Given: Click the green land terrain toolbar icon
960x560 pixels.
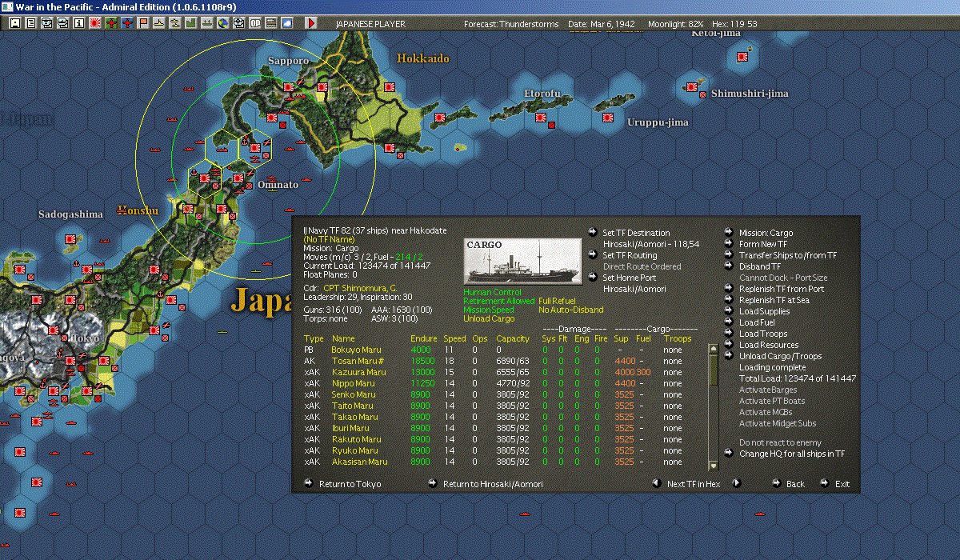Looking at the screenshot, I should point(190,23).
